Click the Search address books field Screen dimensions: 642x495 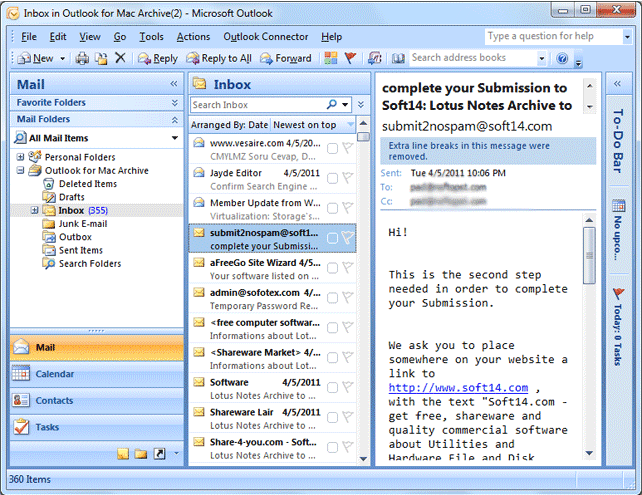(x=473, y=58)
